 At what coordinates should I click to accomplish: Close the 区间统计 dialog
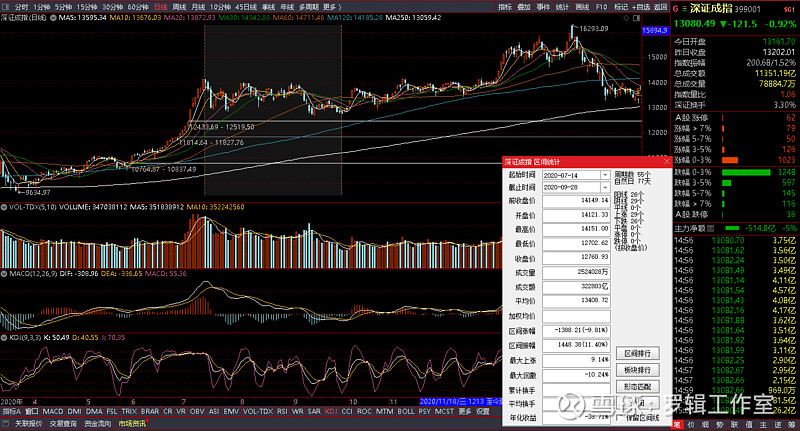pos(667,160)
